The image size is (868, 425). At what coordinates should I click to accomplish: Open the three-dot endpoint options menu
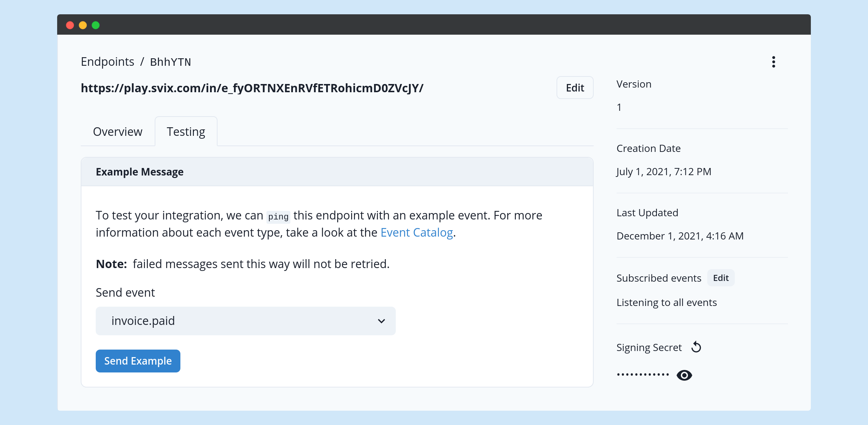point(774,61)
